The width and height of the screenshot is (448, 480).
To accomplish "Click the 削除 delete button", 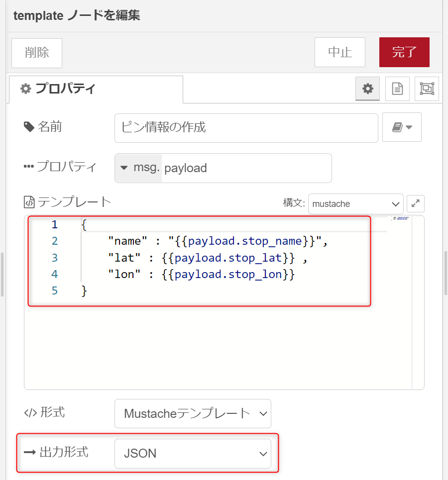I will 37,53.
